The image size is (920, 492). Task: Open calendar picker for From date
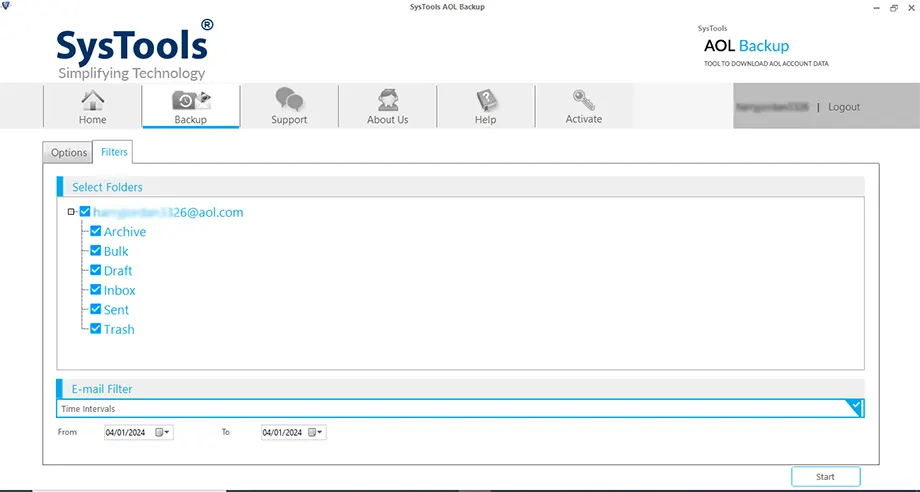tap(163, 433)
